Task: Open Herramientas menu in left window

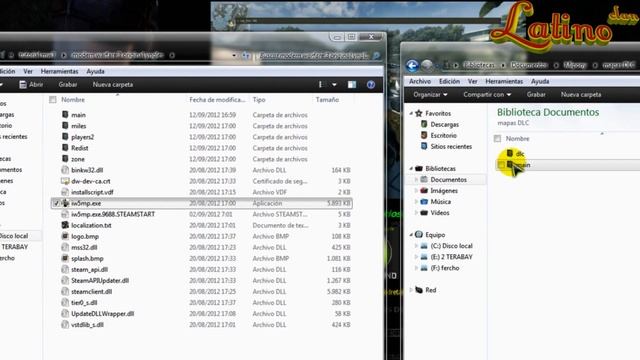Action: [x=60, y=71]
